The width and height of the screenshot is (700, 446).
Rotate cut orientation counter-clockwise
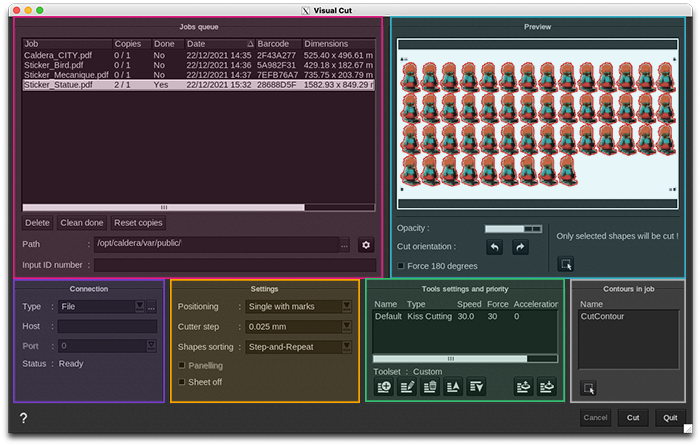point(495,246)
